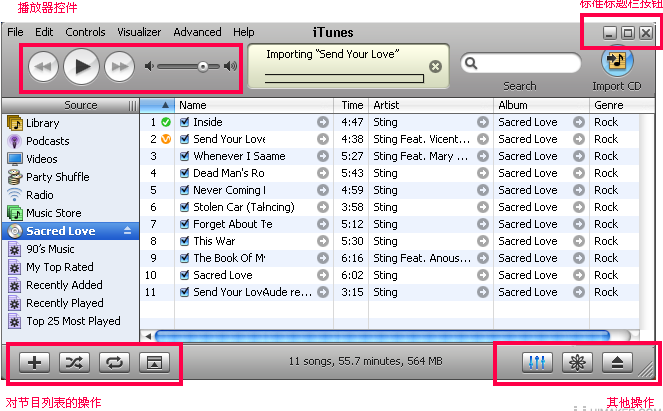Click the green imported checkmark on Inside

pos(166,122)
